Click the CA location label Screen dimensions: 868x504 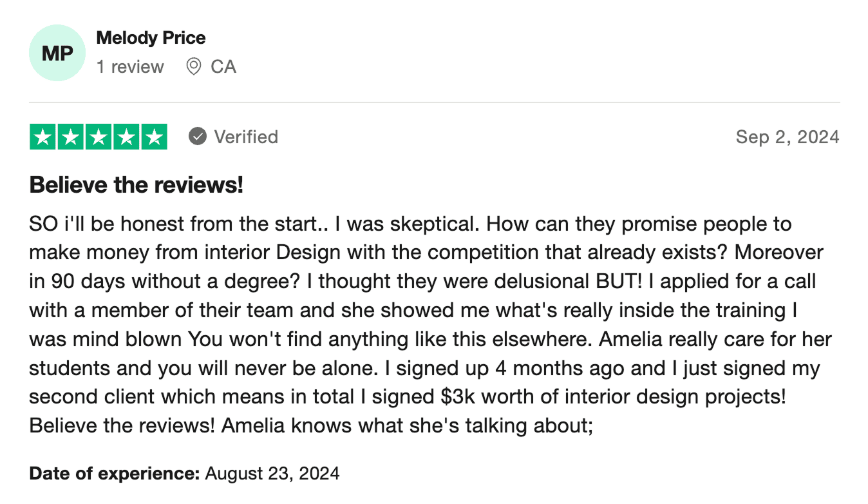coord(223,66)
